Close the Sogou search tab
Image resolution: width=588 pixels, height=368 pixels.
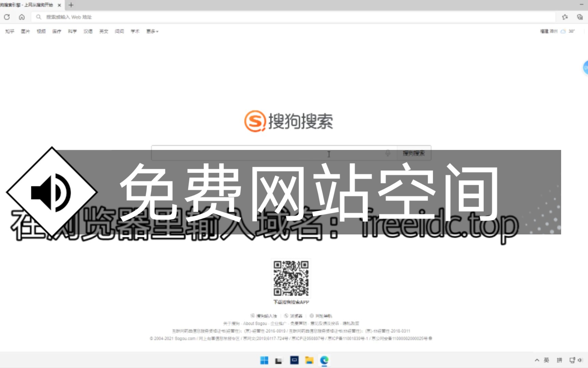(x=59, y=5)
